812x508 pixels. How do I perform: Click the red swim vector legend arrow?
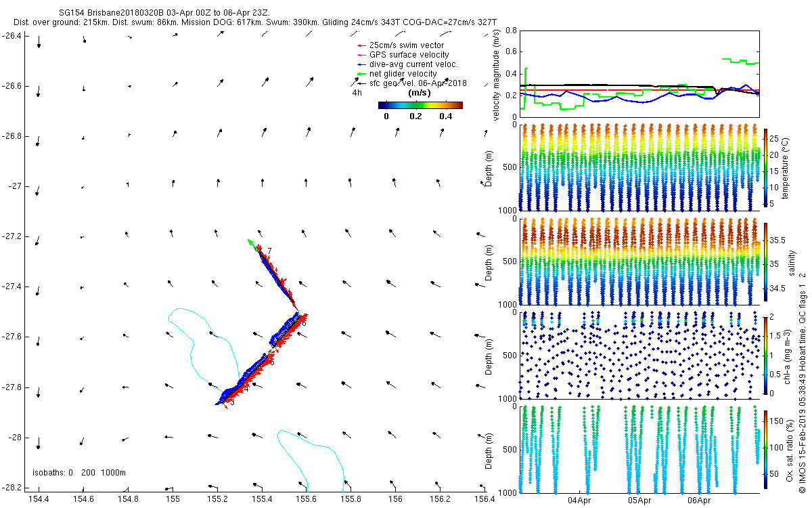pos(360,45)
